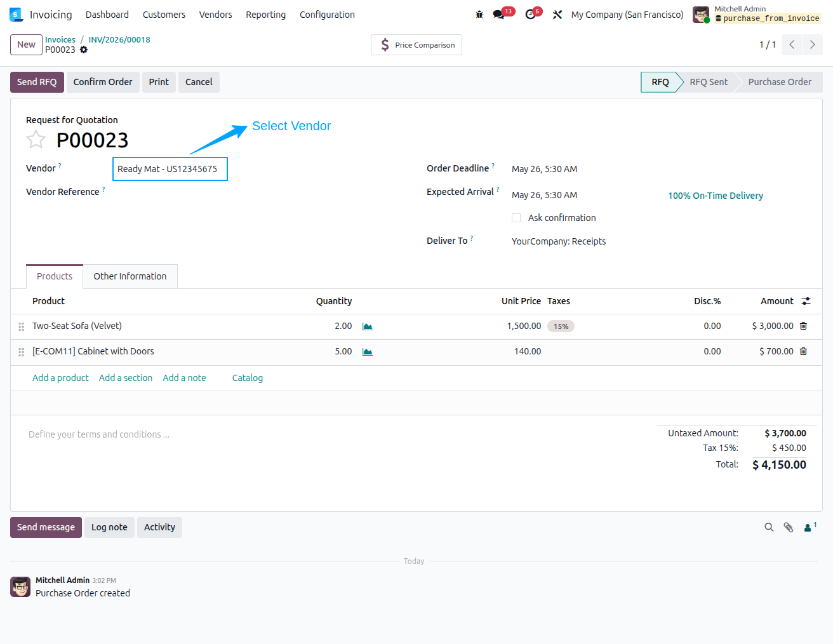Open the Dashboard menu

tap(107, 15)
